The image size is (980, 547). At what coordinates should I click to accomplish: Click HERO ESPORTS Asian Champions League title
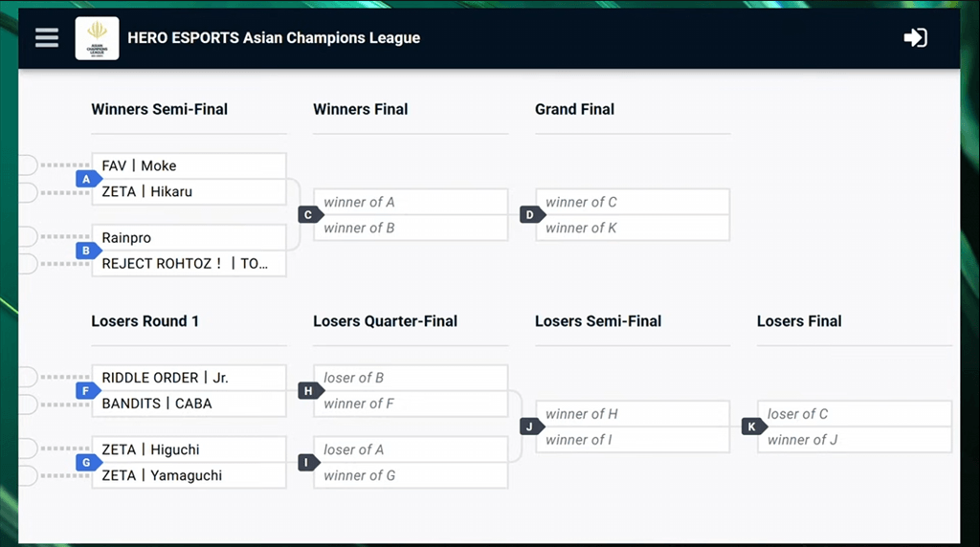[274, 37]
